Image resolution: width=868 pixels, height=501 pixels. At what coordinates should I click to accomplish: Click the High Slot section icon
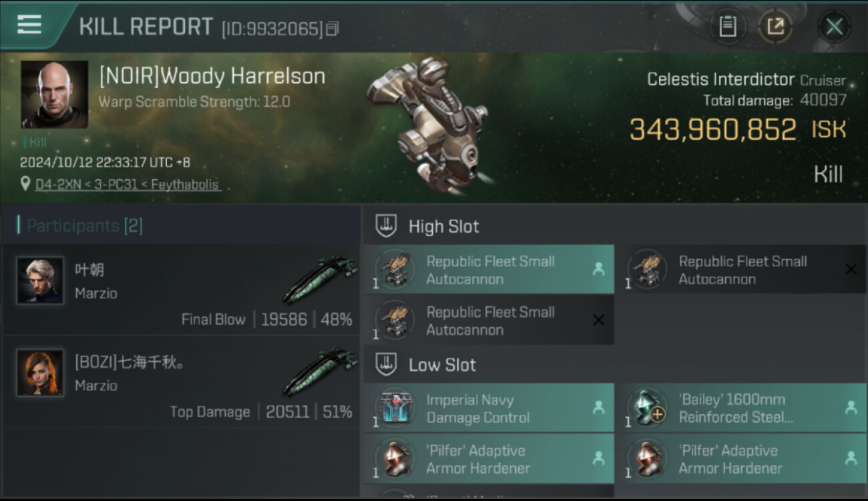pyautogui.click(x=385, y=226)
